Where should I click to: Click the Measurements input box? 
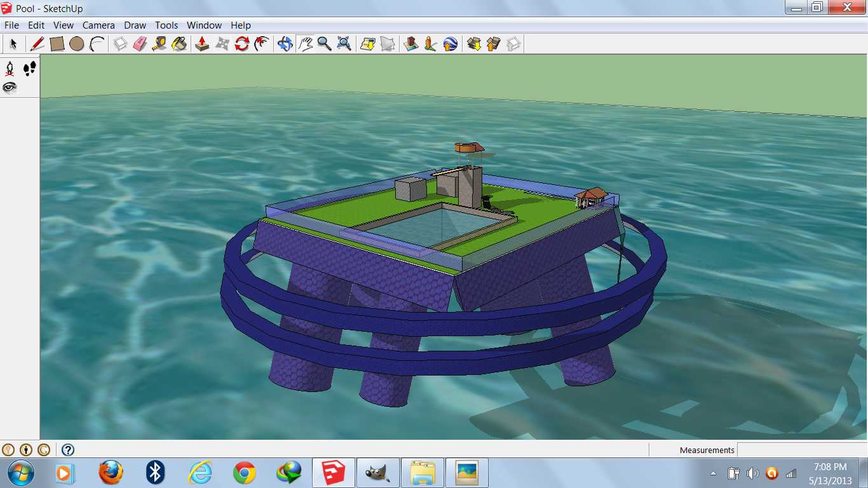(x=802, y=450)
